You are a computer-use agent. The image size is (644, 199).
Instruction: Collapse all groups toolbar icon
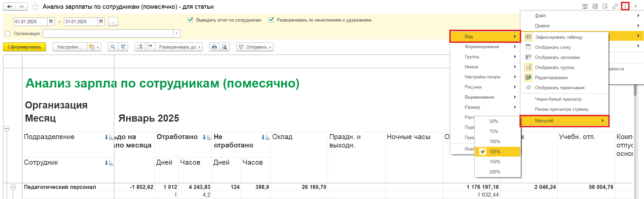click(x=140, y=47)
